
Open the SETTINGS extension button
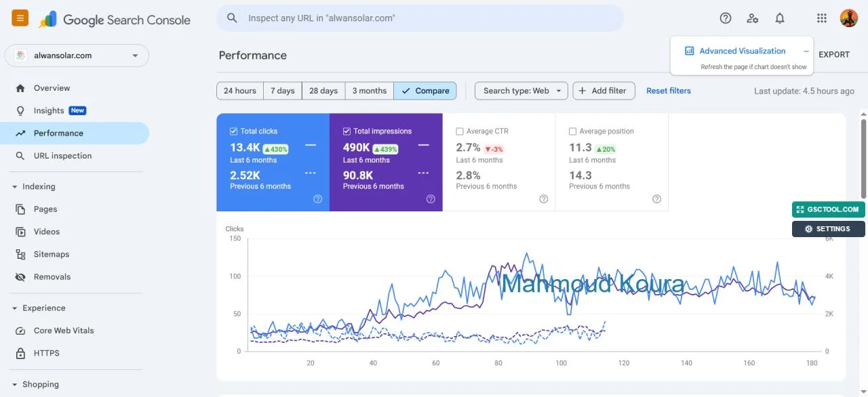(x=828, y=229)
